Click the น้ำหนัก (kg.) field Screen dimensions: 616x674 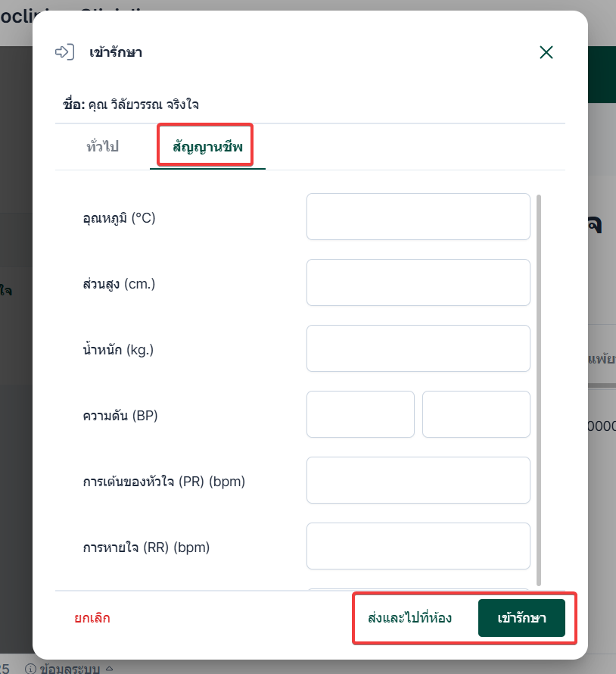(x=418, y=348)
